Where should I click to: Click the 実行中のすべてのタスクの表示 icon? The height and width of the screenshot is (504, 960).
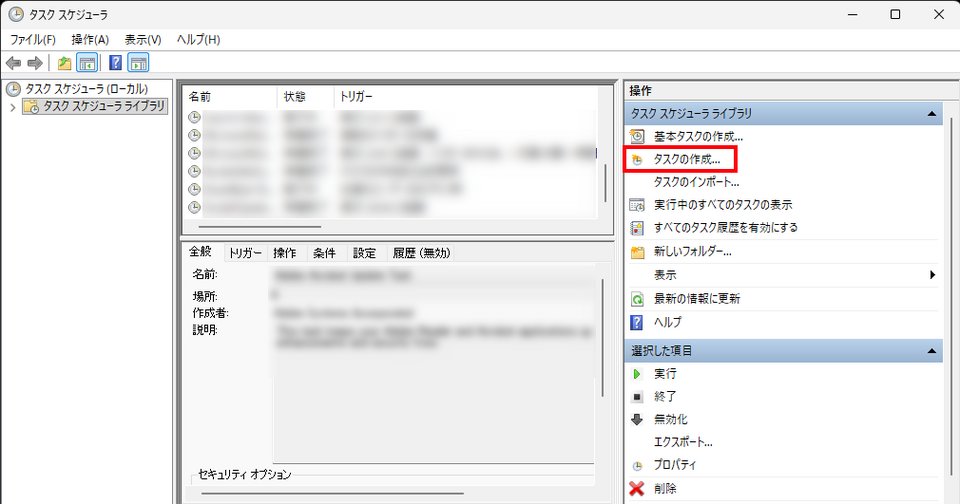[x=637, y=205]
